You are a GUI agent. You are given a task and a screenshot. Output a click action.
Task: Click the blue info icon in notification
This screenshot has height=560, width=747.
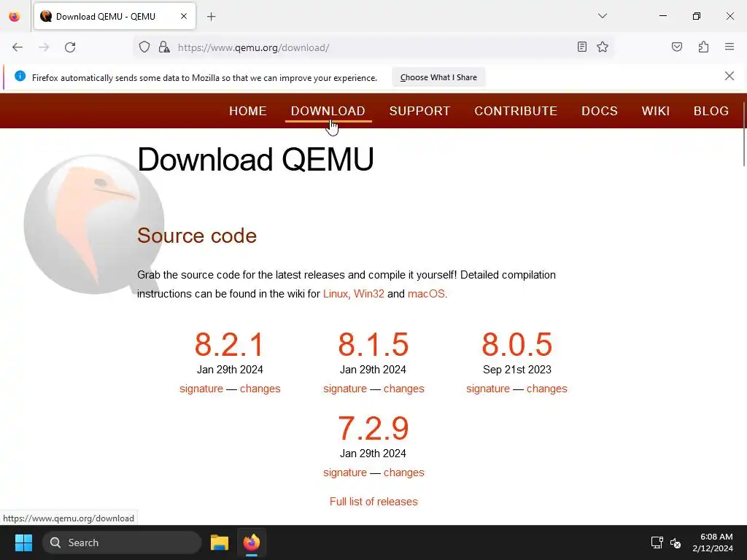point(20,76)
